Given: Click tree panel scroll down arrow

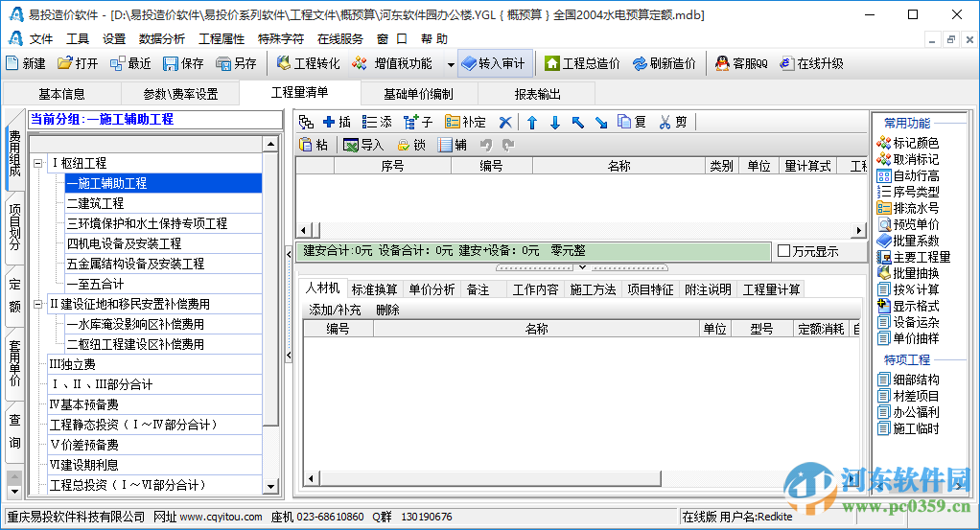Looking at the screenshot, I should coord(270,486).
